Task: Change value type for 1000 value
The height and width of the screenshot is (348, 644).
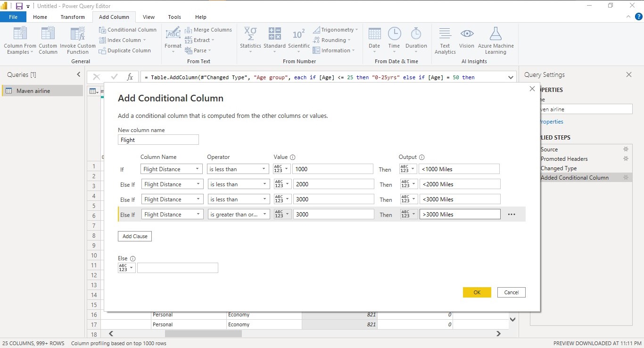Action: click(x=282, y=169)
